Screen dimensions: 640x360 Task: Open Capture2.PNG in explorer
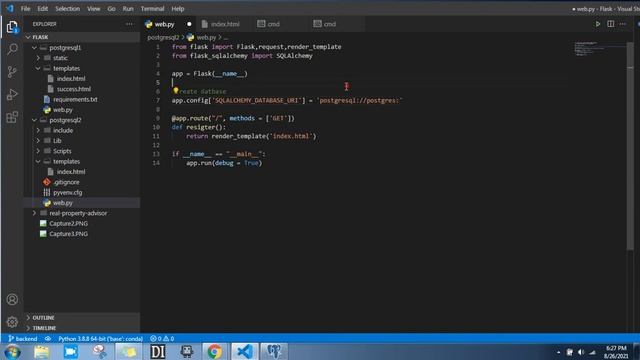[x=68, y=223]
